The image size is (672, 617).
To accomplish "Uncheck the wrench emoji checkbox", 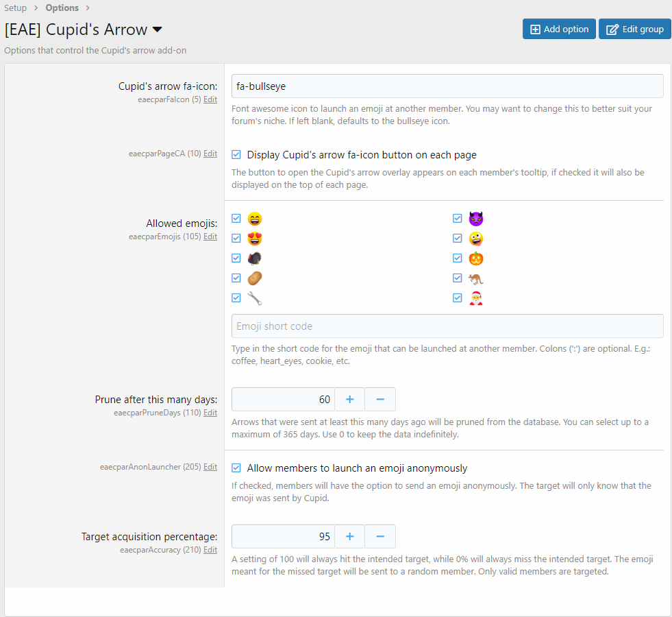I will click(x=236, y=298).
